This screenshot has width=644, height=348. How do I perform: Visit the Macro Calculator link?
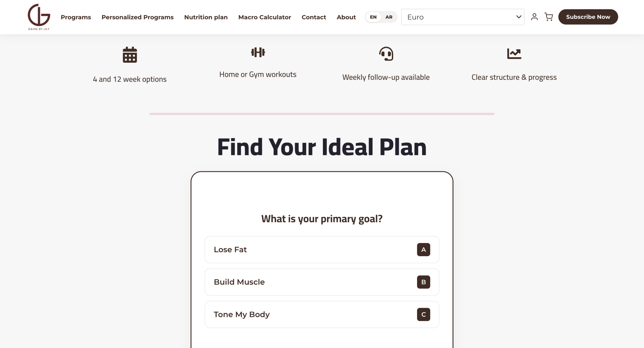click(264, 17)
